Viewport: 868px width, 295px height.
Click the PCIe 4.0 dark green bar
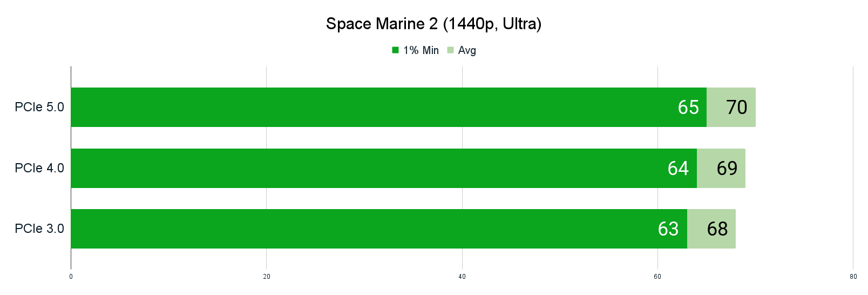click(384, 168)
